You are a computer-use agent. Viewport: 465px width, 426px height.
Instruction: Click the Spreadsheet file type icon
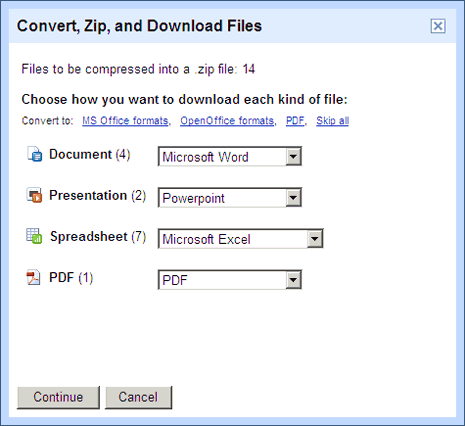(34, 236)
